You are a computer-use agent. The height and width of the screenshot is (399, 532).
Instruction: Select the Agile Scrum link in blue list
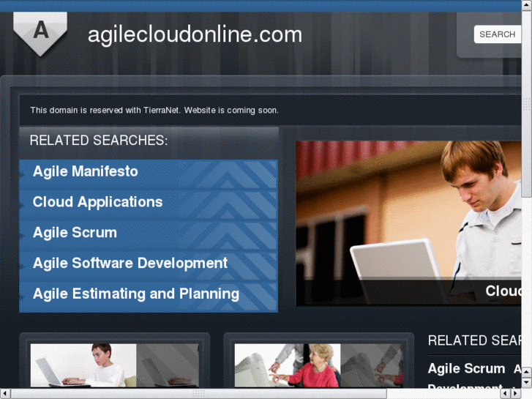click(75, 233)
